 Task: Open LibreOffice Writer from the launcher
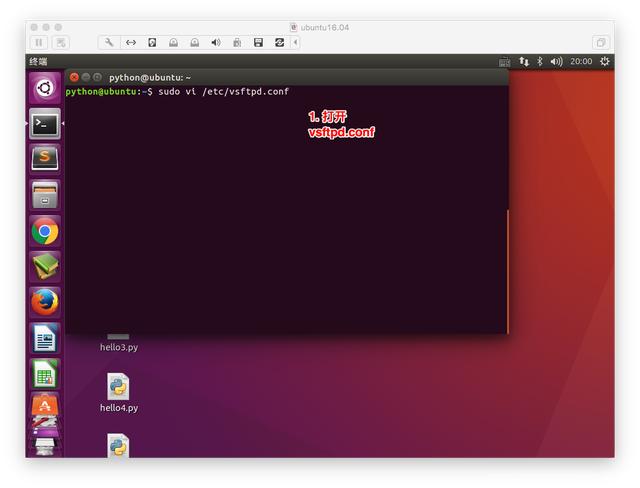45,338
